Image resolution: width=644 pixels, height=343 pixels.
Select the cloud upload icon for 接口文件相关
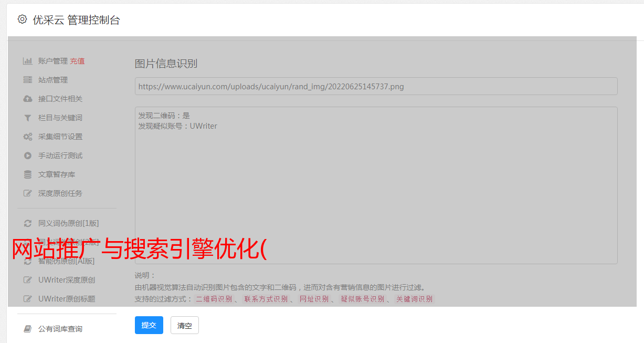27,99
